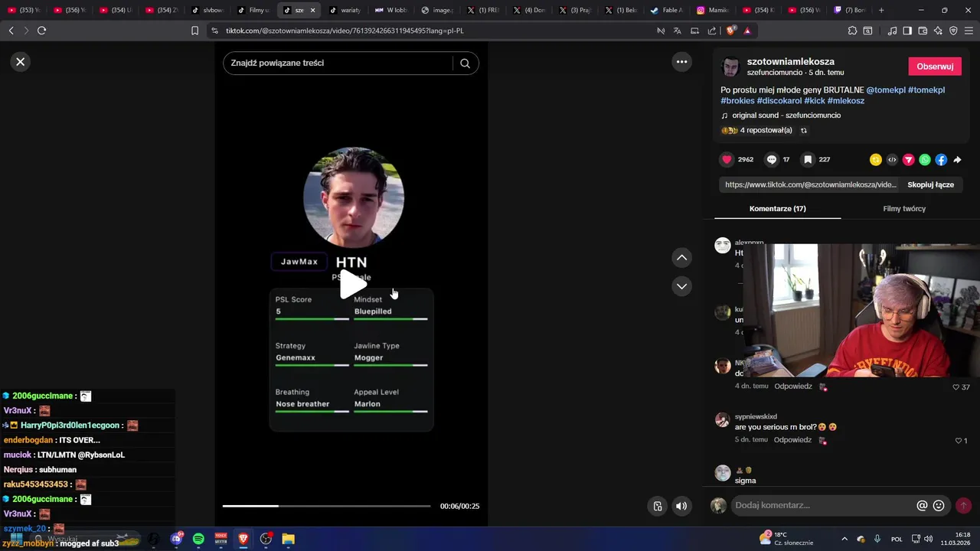
Task: Switch to Komentarze (17) tab
Action: (777, 209)
